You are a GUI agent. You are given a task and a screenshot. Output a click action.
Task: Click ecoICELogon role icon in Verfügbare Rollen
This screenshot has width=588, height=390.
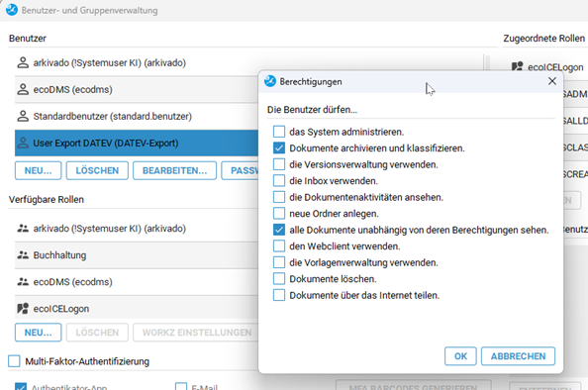(x=23, y=309)
